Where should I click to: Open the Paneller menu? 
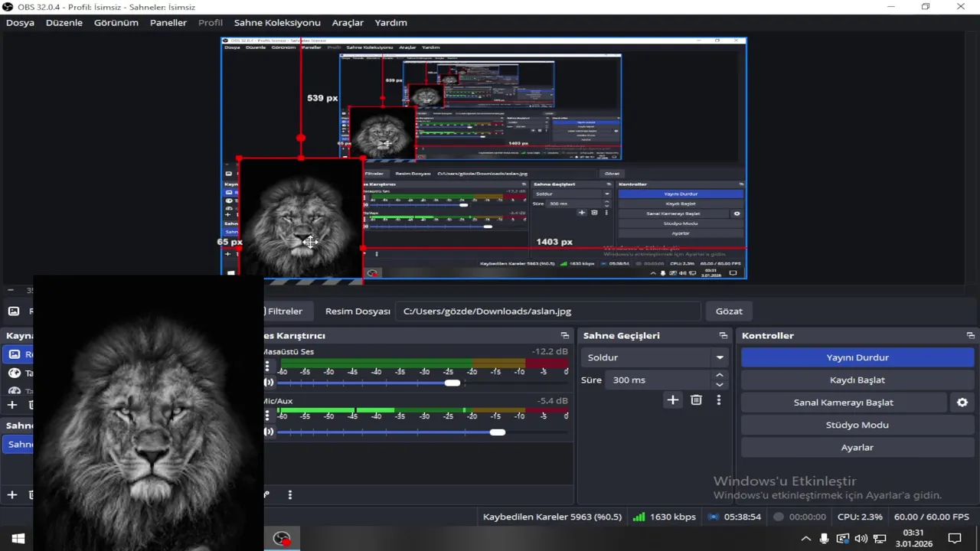point(168,23)
